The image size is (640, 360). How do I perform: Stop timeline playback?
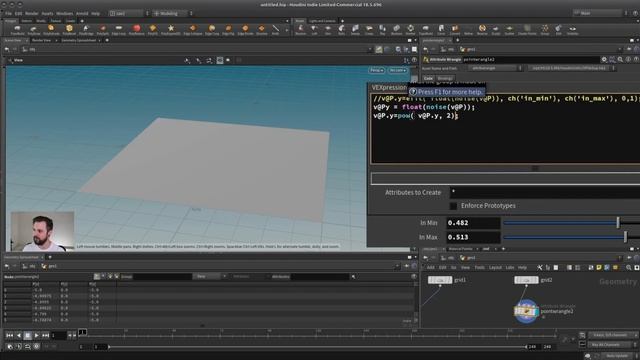pos(27,335)
